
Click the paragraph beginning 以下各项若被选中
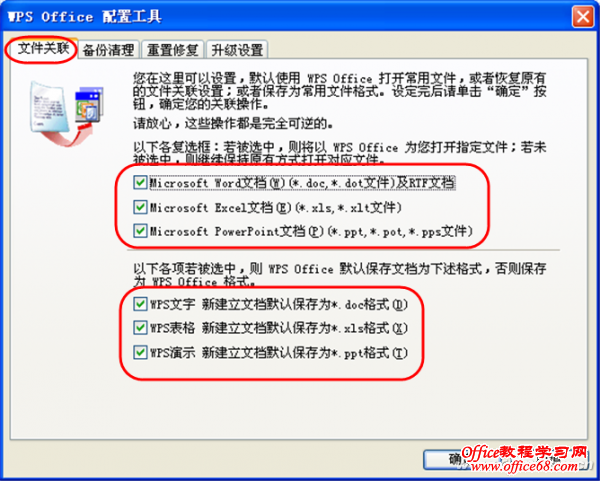339,276
